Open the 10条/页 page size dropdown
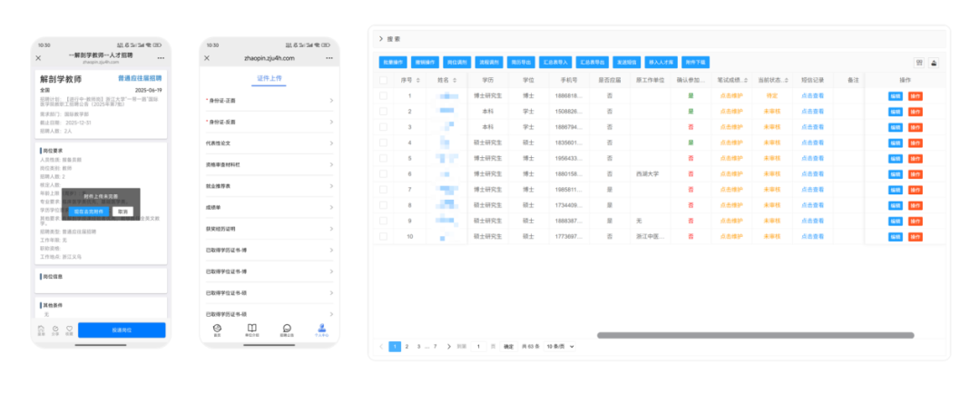980x394 pixels. click(x=560, y=347)
